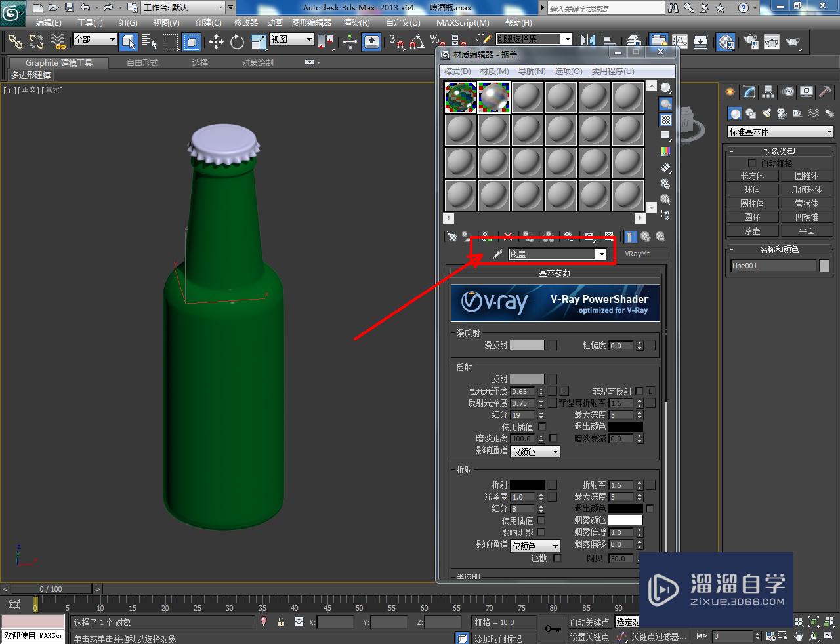
Task: Enable 影响阴影 in refraction settings
Action: (541, 533)
